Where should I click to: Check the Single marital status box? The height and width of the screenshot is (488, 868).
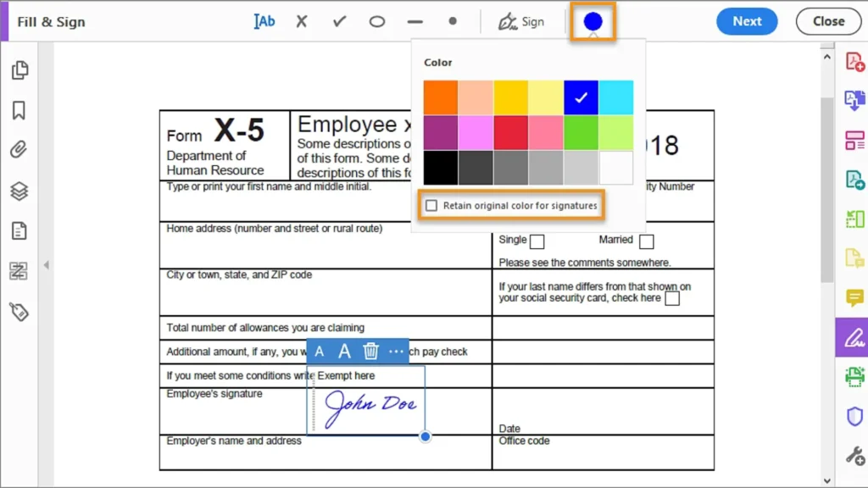(x=538, y=241)
